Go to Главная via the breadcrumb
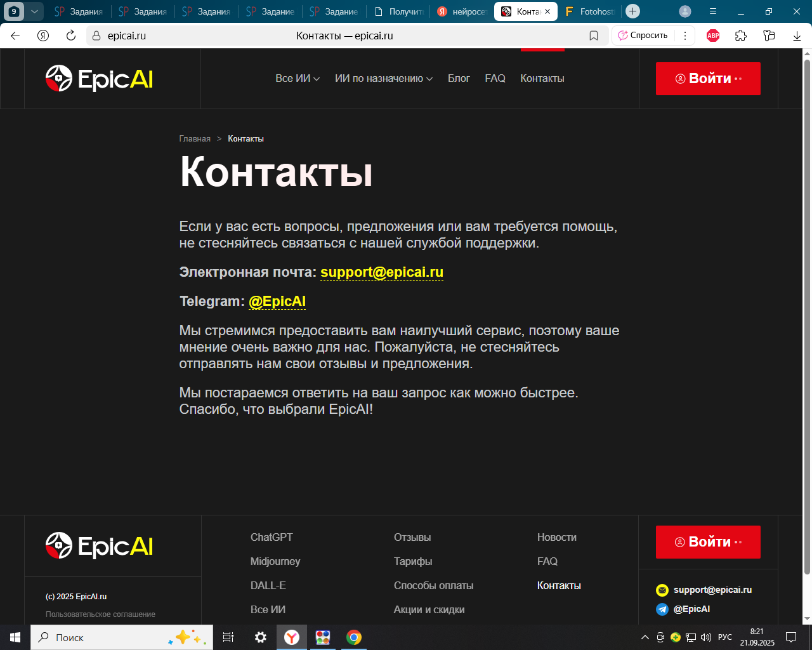Screen dimensions: 812x650 (195, 139)
